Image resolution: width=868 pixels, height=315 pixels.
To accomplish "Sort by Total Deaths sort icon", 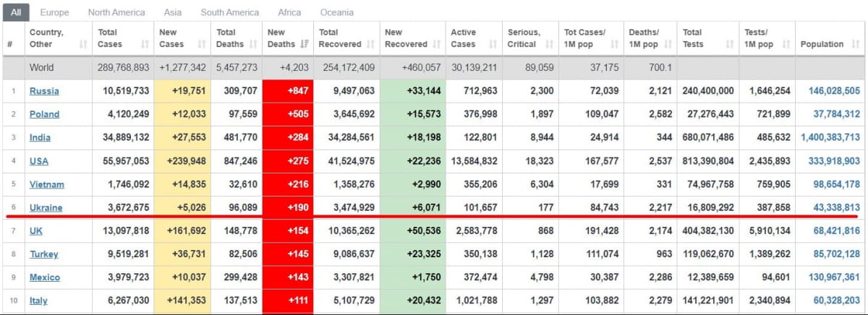I will (252, 45).
